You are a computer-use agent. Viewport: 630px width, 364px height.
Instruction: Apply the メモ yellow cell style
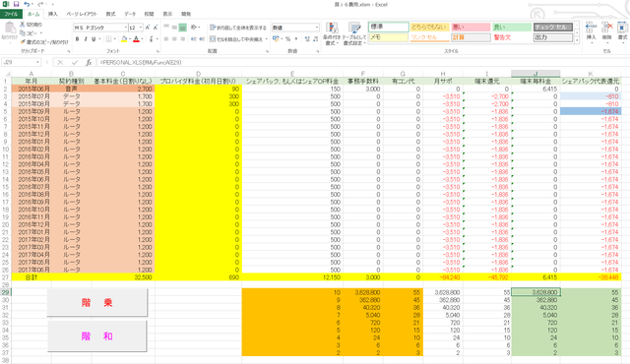(x=389, y=37)
